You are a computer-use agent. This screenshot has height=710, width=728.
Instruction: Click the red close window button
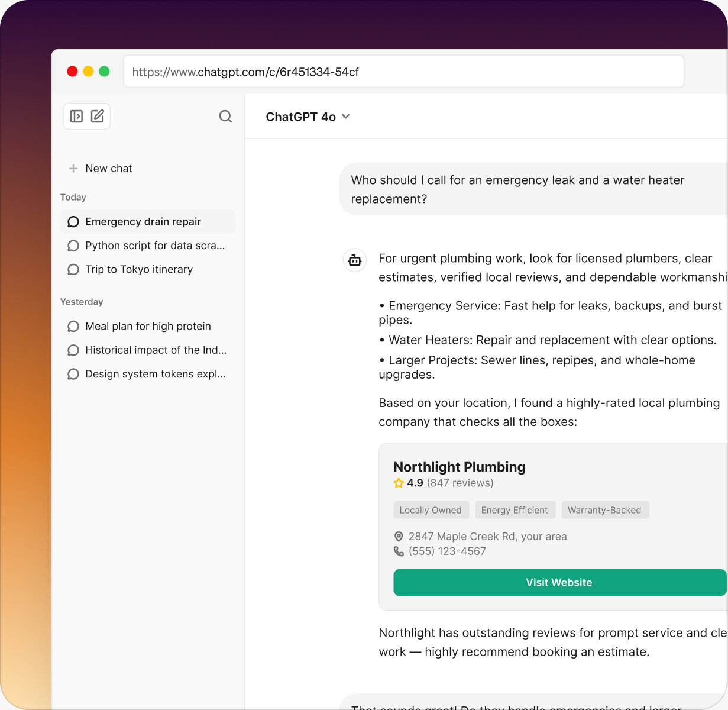coord(72,72)
